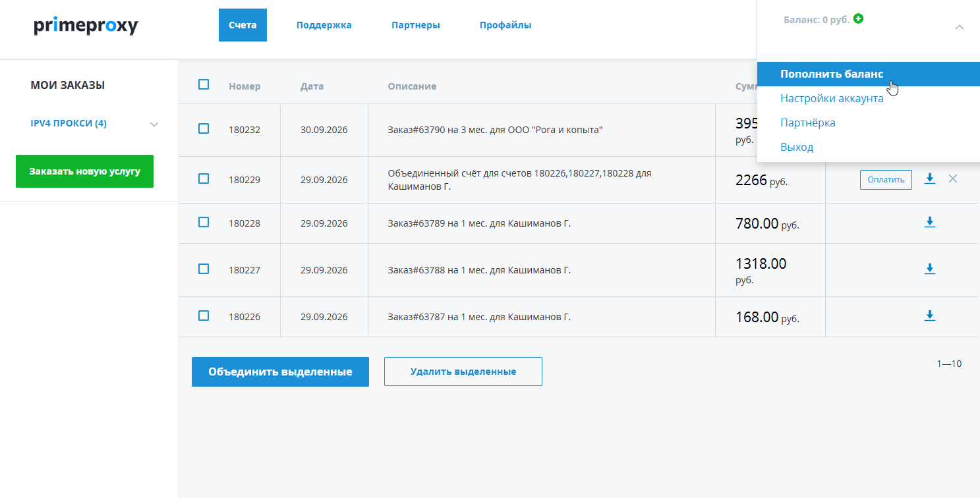Click the Оплатить button for invoice 180229
Viewport: 980px width, 498px height.
(886, 180)
